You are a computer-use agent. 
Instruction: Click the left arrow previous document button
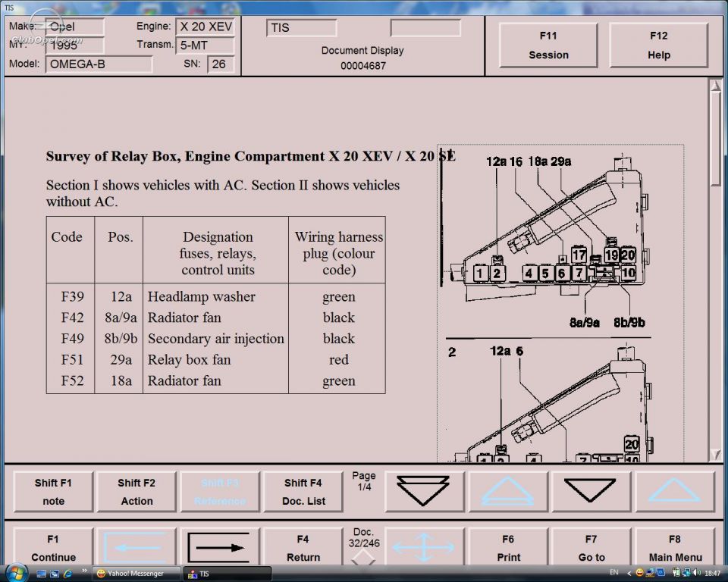136,547
